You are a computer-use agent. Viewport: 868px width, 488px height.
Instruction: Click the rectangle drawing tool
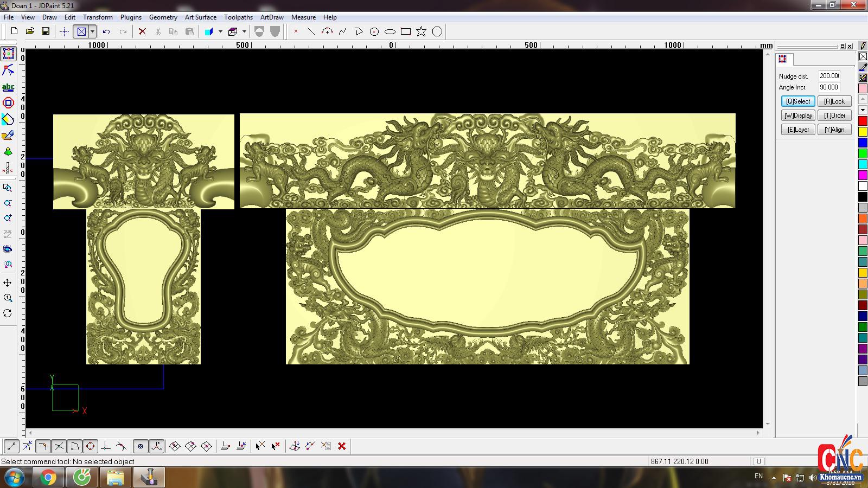(x=405, y=31)
